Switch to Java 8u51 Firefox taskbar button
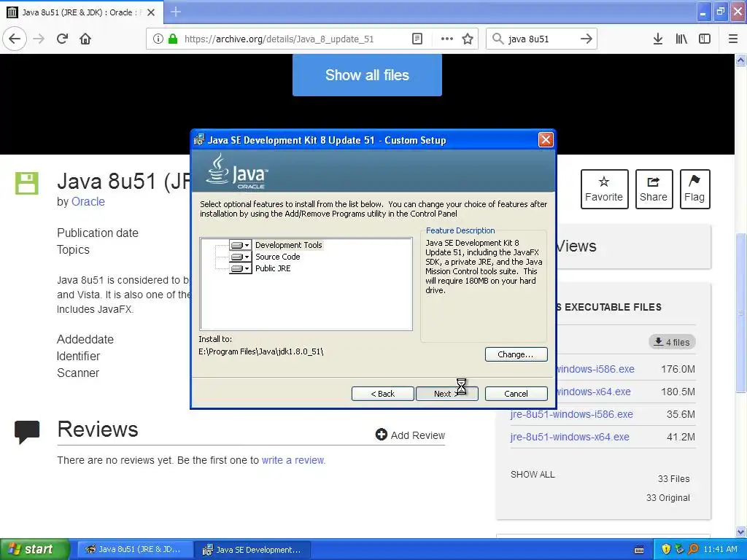 pyautogui.click(x=134, y=549)
